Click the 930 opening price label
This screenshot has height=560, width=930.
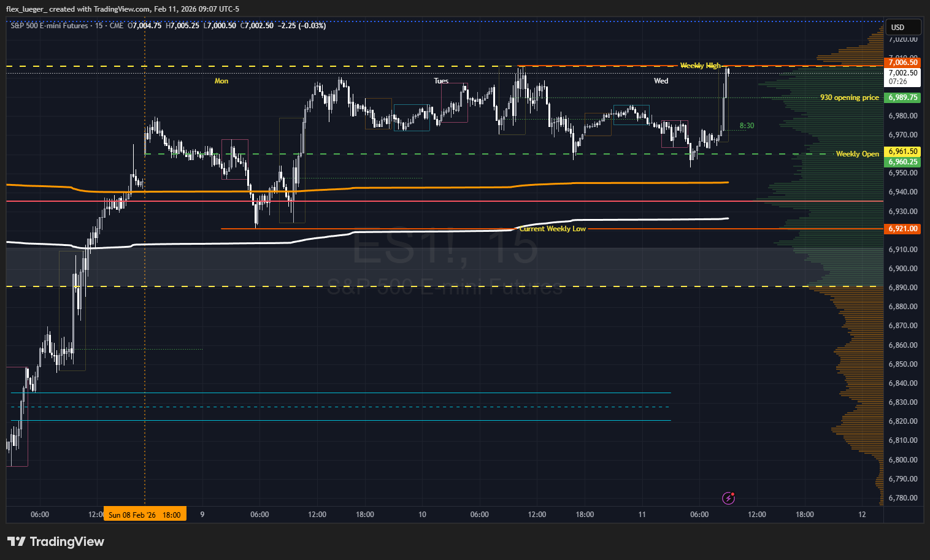pos(849,98)
